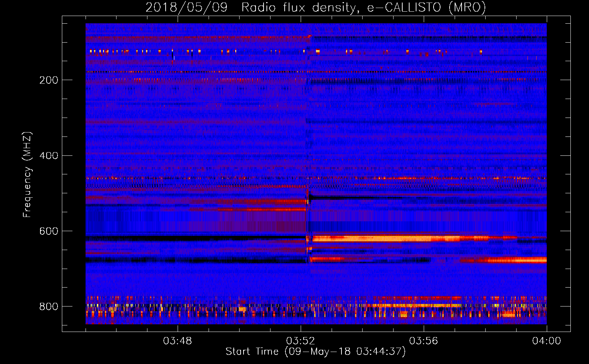Click the 03:48 time tick label

178,341
